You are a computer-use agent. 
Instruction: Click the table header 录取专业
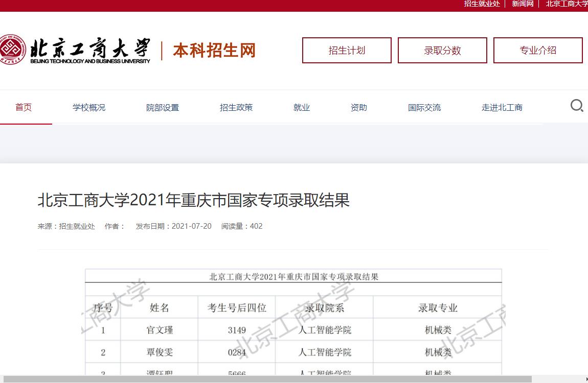tap(438, 308)
